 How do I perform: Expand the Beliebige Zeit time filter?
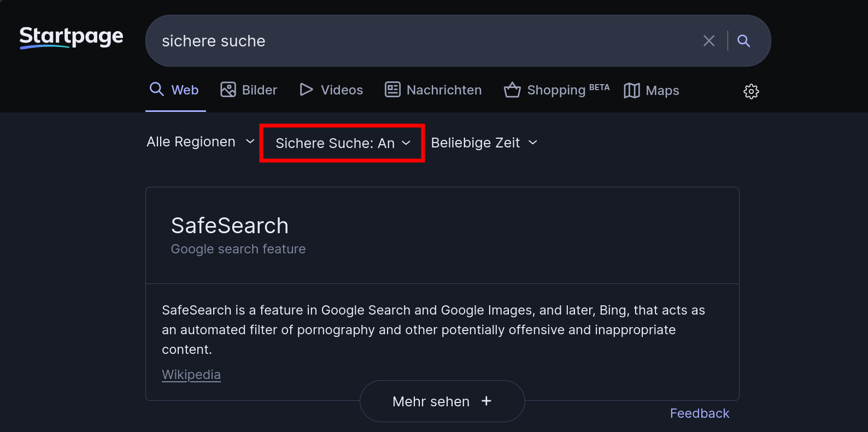coord(484,143)
